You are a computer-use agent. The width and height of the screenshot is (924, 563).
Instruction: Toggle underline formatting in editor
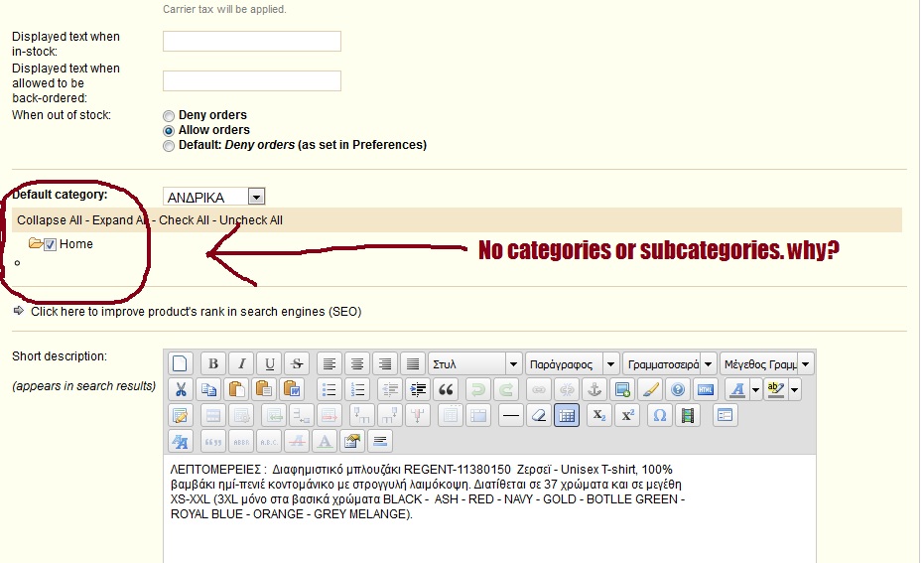pos(269,363)
